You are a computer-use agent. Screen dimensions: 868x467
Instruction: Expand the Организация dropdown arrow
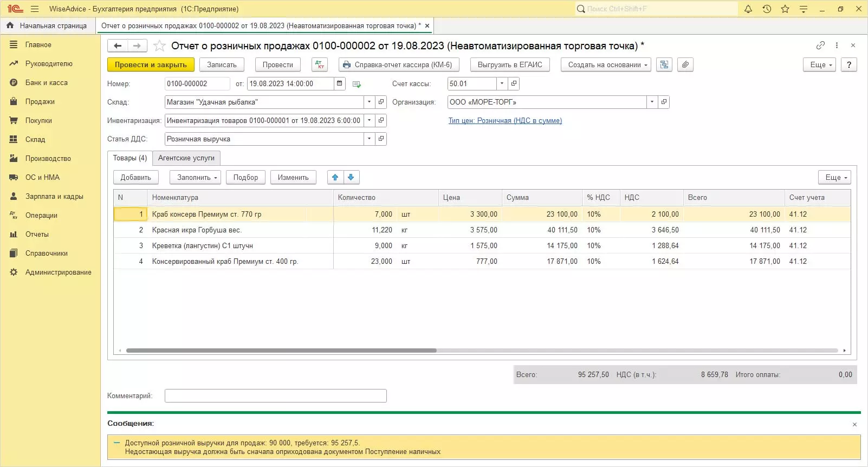[x=652, y=102]
